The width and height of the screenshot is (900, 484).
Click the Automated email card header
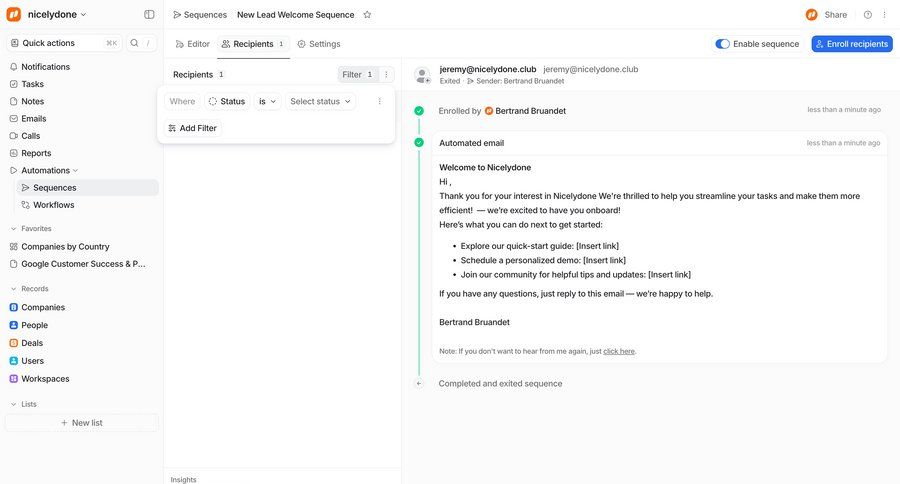[x=660, y=143]
